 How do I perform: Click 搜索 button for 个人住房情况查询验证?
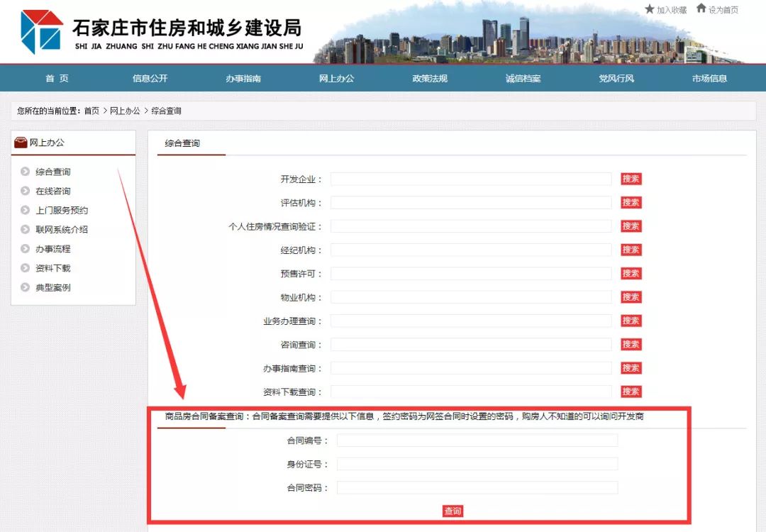pyautogui.click(x=631, y=226)
